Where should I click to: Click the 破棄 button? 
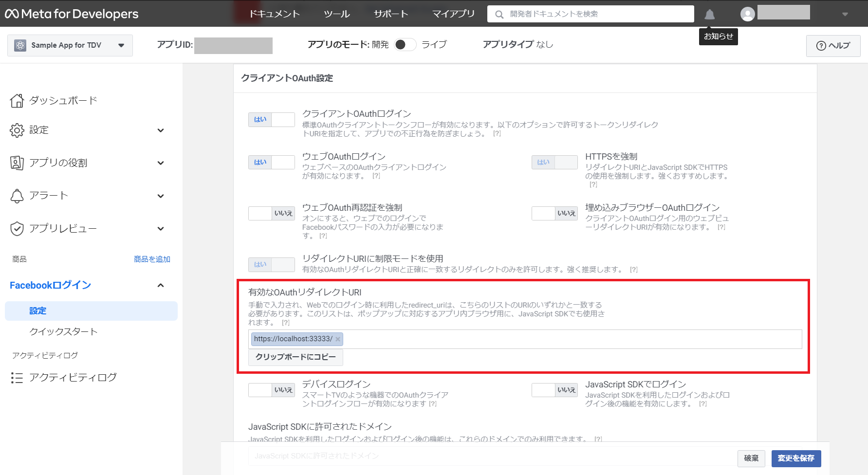click(x=751, y=458)
